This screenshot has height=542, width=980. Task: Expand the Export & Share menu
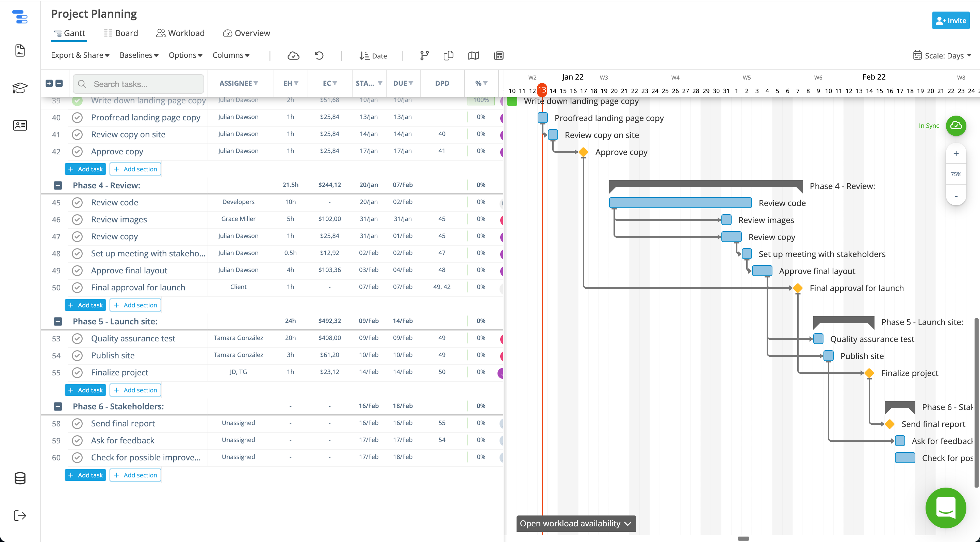coord(80,55)
